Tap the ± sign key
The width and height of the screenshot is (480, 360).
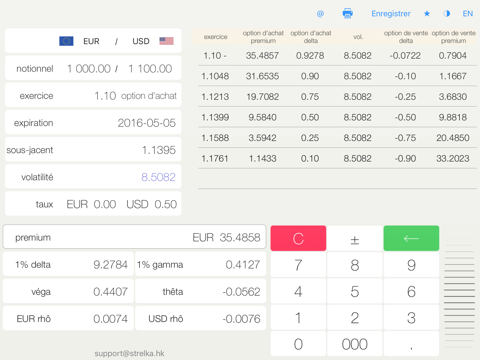(x=355, y=238)
